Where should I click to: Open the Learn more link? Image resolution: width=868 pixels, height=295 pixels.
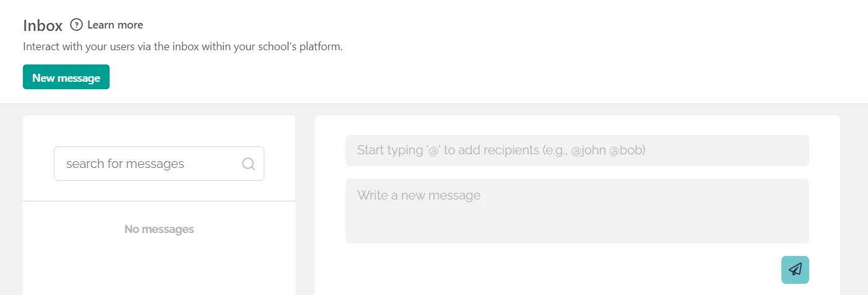pos(115,25)
